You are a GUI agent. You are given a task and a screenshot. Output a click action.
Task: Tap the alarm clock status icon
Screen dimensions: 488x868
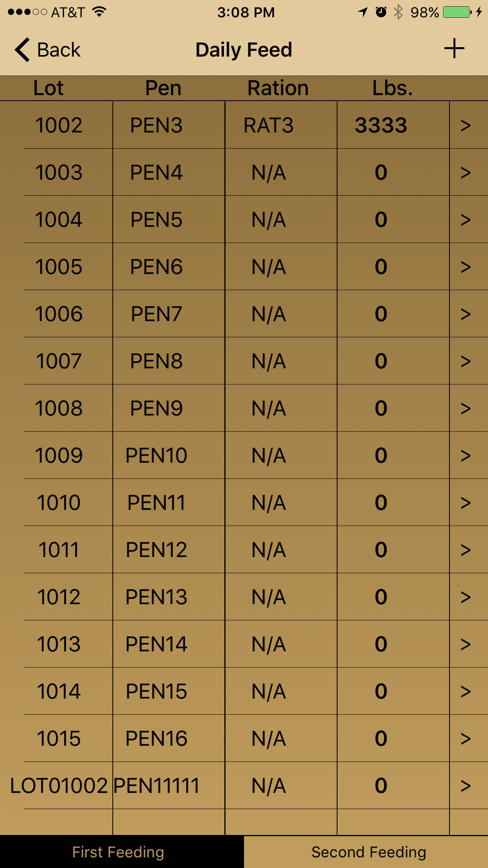pyautogui.click(x=381, y=12)
